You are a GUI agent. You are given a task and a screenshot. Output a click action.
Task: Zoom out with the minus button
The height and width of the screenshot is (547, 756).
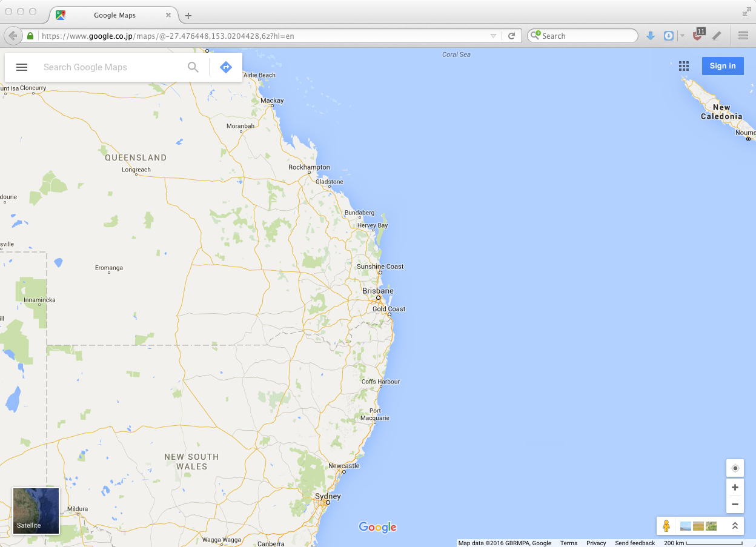point(735,505)
